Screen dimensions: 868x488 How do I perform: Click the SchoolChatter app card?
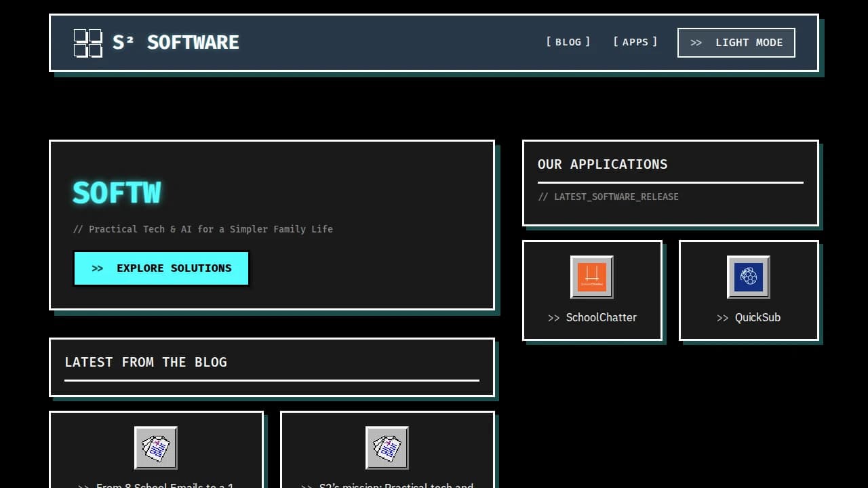tap(592, 290)
